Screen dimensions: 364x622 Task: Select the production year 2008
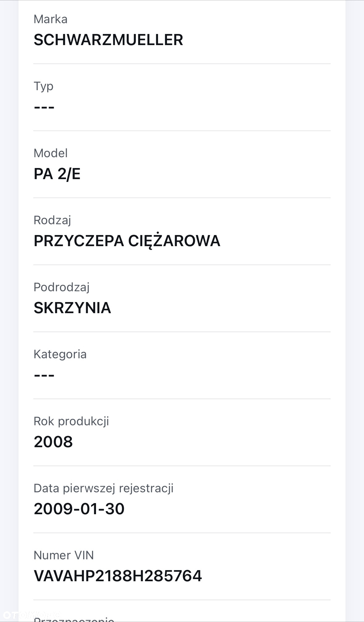pyautogui.click(x=53, y=442)
